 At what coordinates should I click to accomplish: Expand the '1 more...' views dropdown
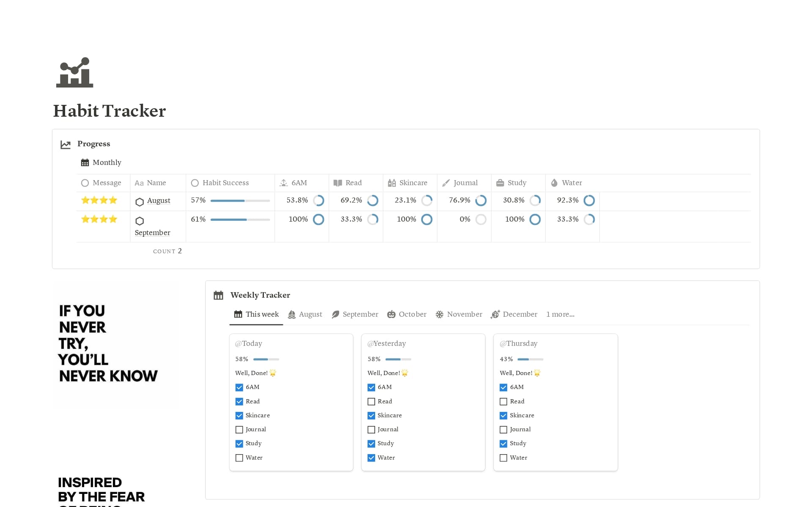tap(560, 314)
